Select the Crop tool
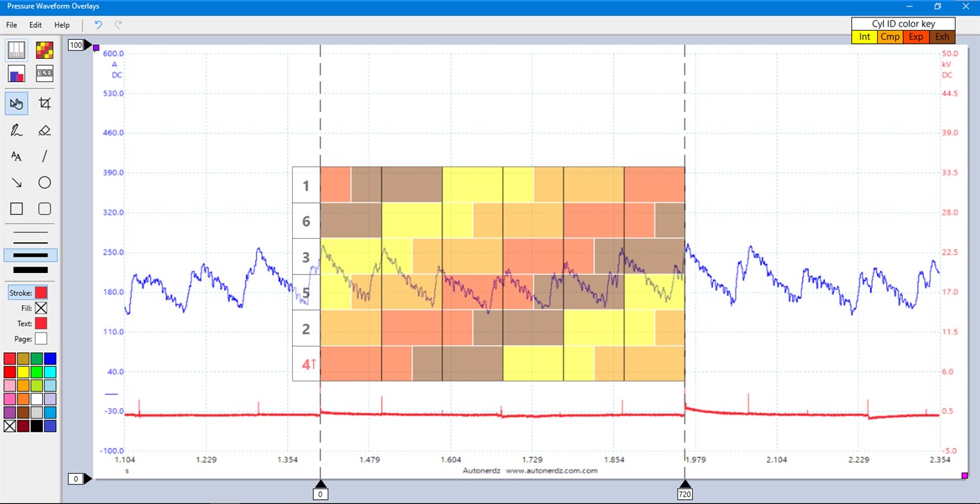The height and width of the screenshot is (504, 980). (x=44, y=103)
